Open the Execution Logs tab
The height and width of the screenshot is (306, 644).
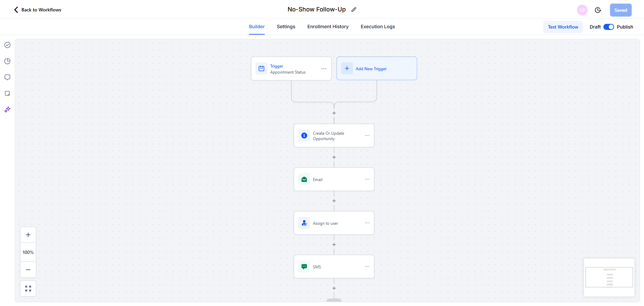(378, 27)
